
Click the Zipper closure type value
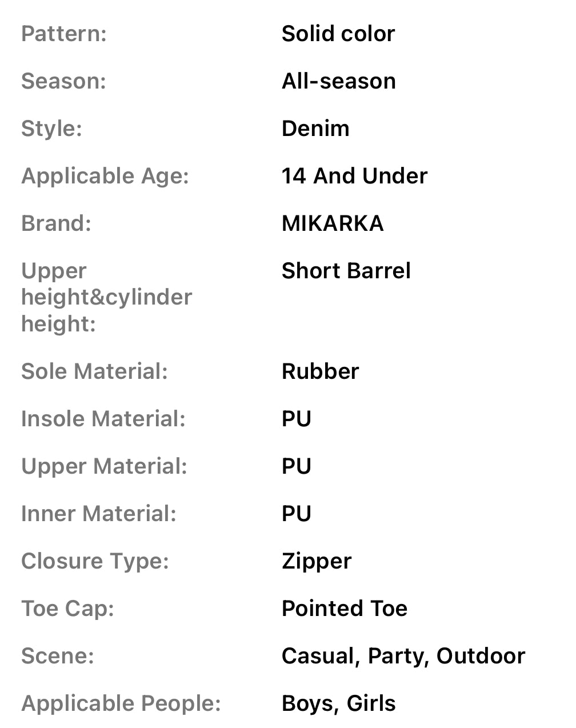[317, 561]
